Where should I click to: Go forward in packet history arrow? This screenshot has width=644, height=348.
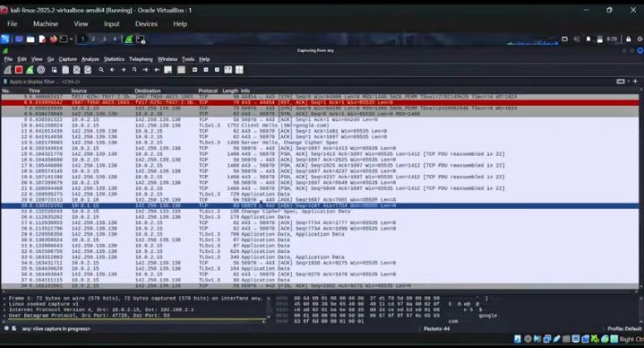pyautogui.click(x=124, y=70)
